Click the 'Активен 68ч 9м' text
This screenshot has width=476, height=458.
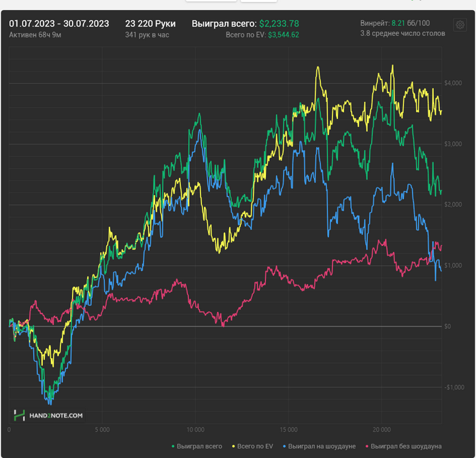click(x=35, y=35)
